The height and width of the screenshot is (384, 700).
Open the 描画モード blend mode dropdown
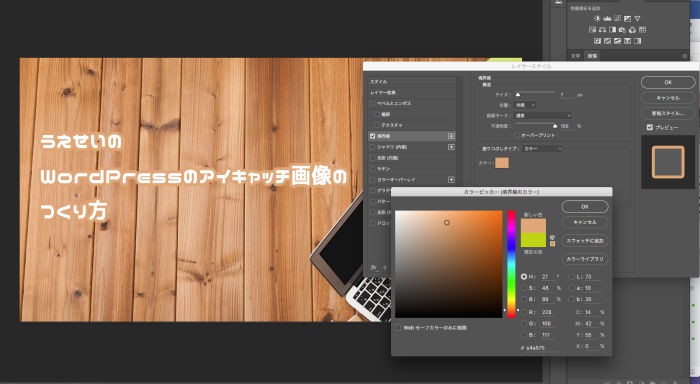point(543,116)
